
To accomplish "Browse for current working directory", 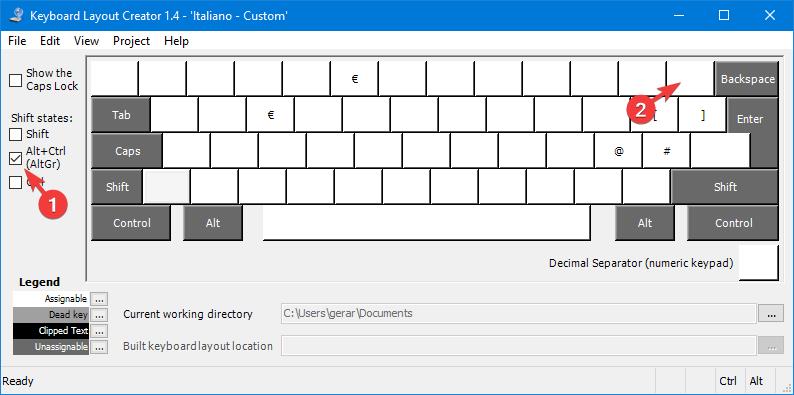I will [771, 314].
